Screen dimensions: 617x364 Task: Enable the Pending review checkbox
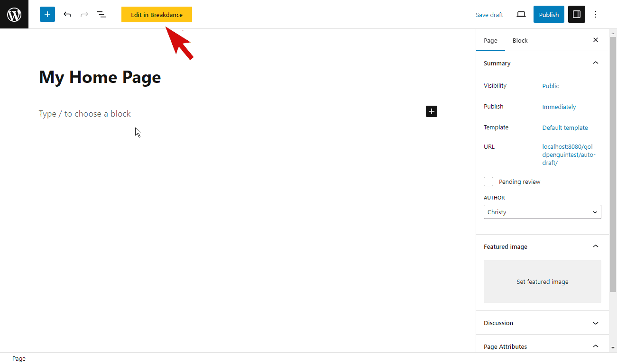coord(488,182)
